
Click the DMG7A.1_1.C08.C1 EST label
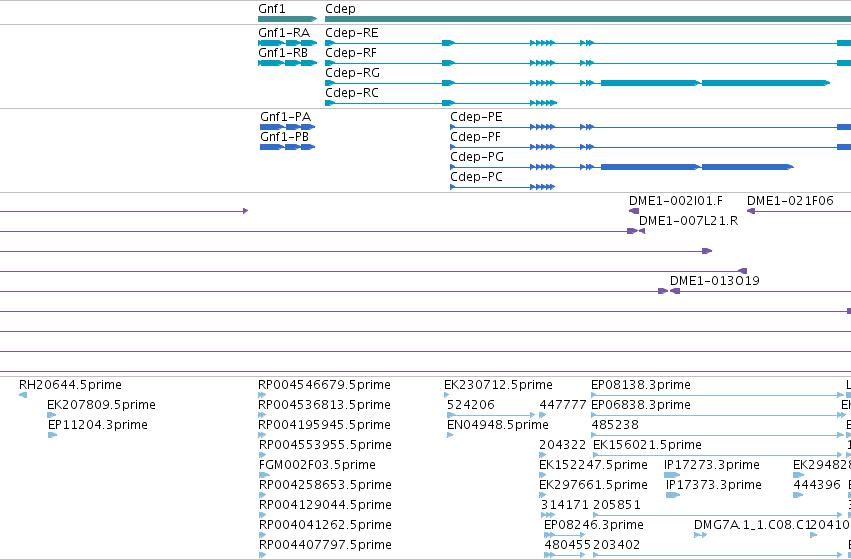752,525
